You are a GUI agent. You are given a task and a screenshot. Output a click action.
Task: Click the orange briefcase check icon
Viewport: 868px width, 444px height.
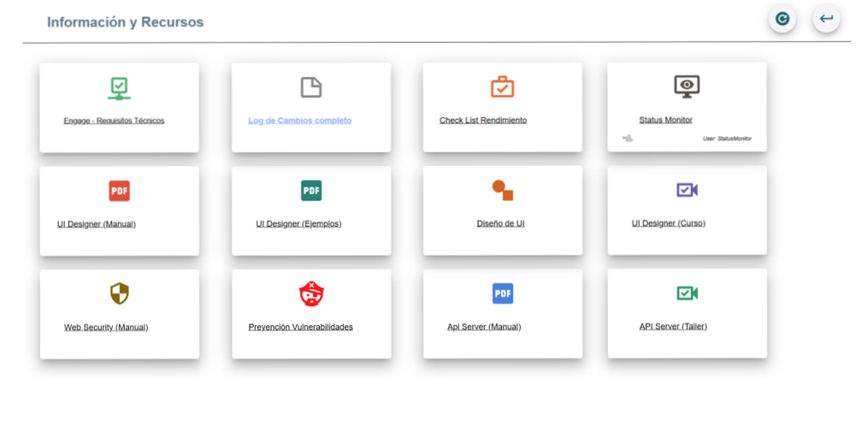[502, 87]
